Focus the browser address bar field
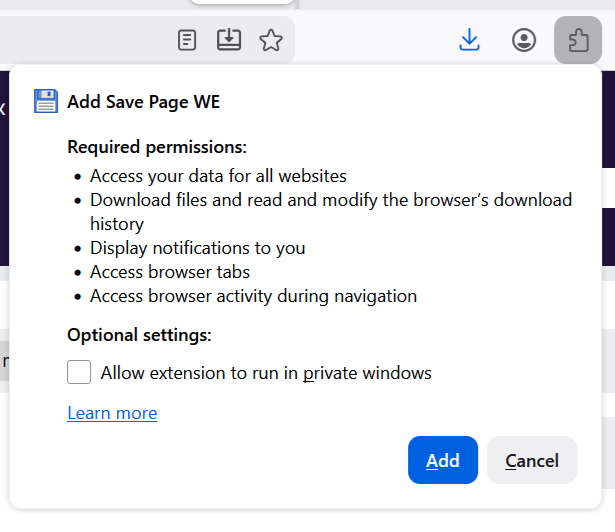 [x=80, y=40]
